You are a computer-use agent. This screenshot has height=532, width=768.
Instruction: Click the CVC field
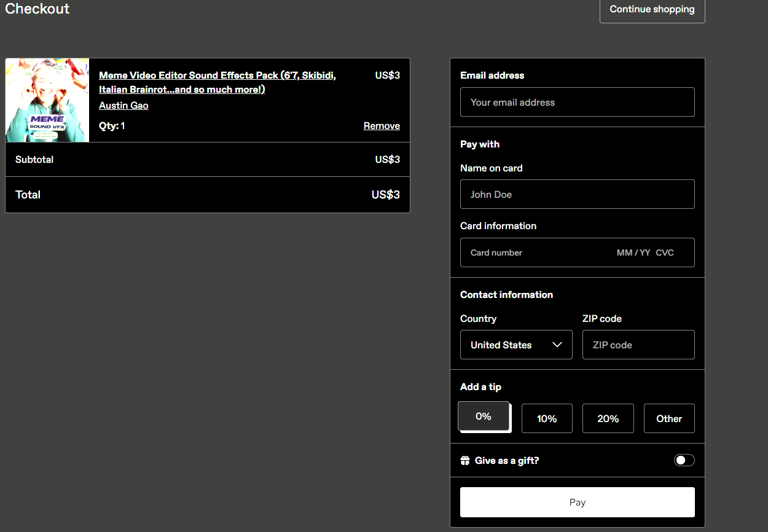[665, 252]
